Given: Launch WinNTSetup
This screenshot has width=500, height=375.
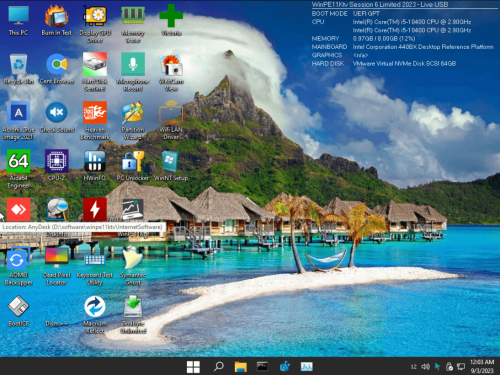Looking at the screenshot, I should point(171,166).
